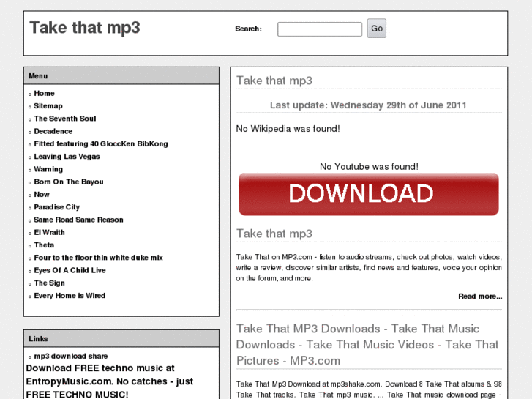This screenshot has width=532, height=399.
Task: Open Take That MP3 Downloads article heading
Action: tap(367, 345)
